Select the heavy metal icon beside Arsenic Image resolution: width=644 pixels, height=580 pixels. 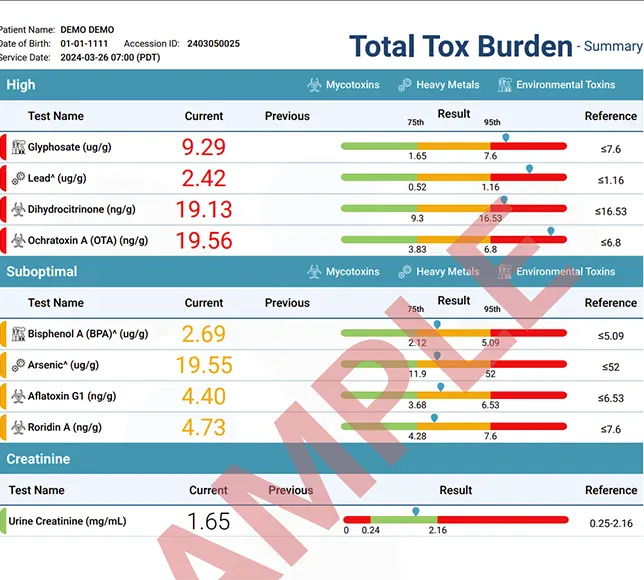18,365
